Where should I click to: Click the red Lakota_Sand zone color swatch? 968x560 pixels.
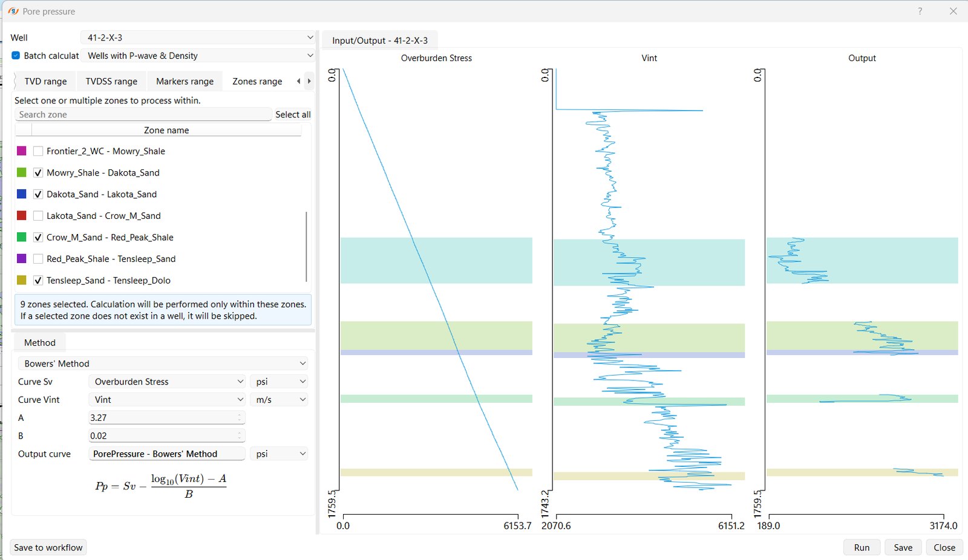point(22,216)
